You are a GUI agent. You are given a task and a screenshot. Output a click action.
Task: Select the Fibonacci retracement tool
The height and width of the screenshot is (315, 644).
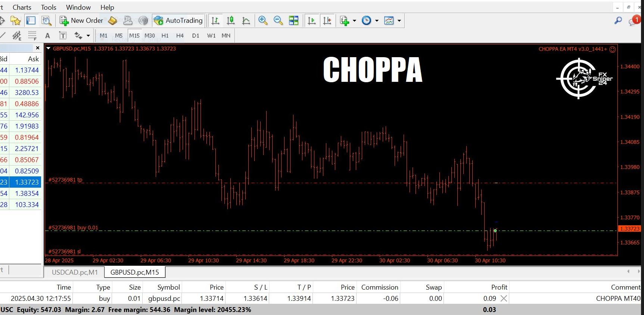click(x=32, y=35)
